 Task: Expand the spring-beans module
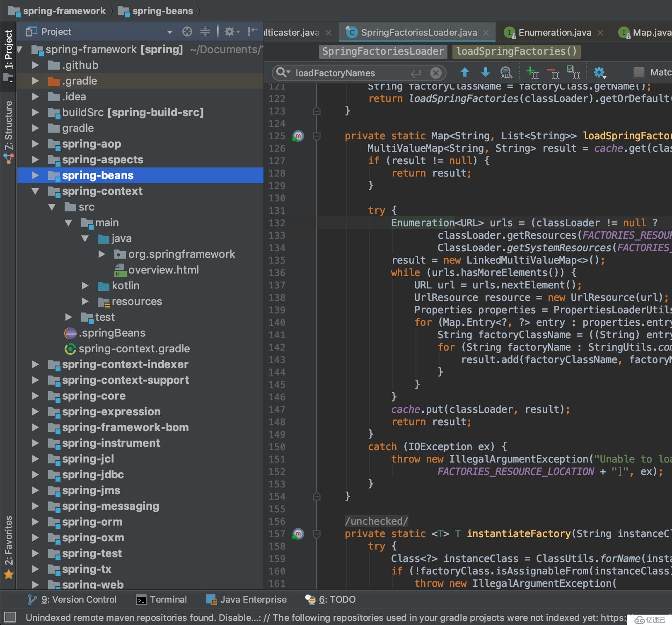tap(36, 175)
